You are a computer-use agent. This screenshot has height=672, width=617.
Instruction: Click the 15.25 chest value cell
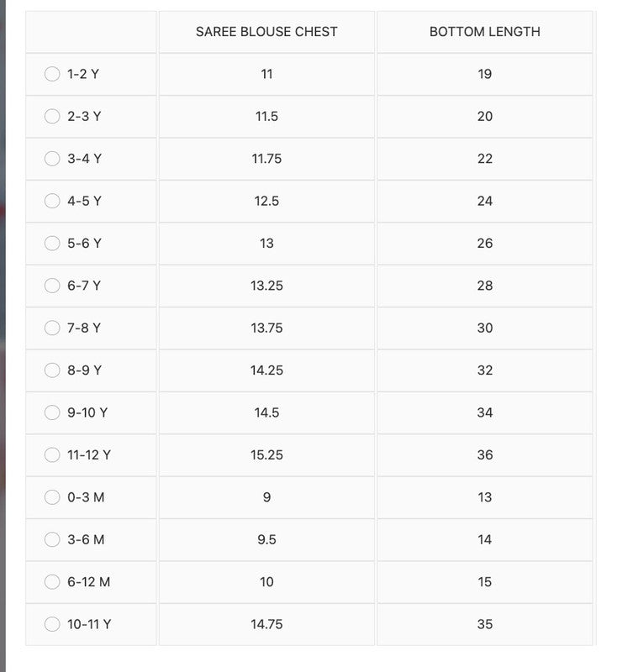pos(266,454)
